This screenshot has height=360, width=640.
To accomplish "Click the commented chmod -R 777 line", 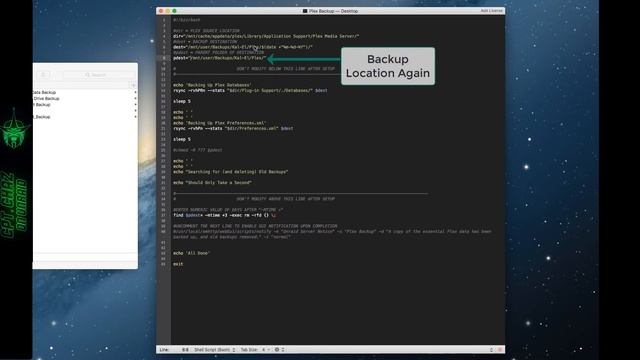I will (198, 150).
